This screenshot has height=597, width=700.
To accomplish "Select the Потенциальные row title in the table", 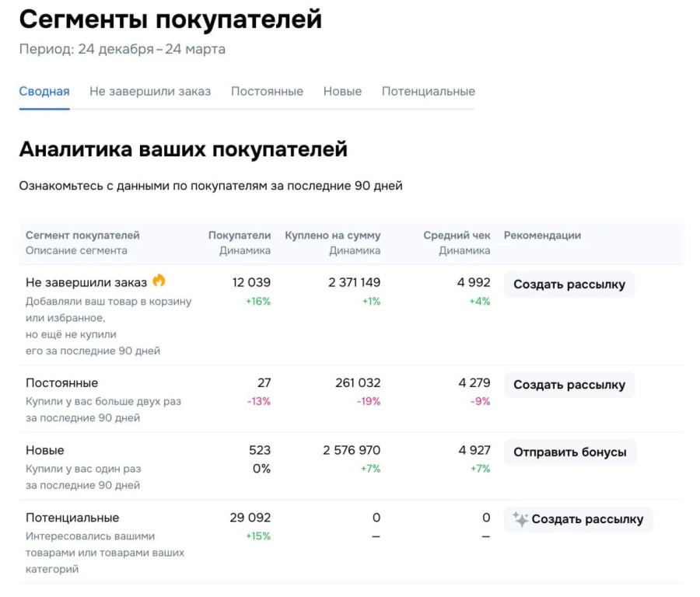I will (72, 518).
